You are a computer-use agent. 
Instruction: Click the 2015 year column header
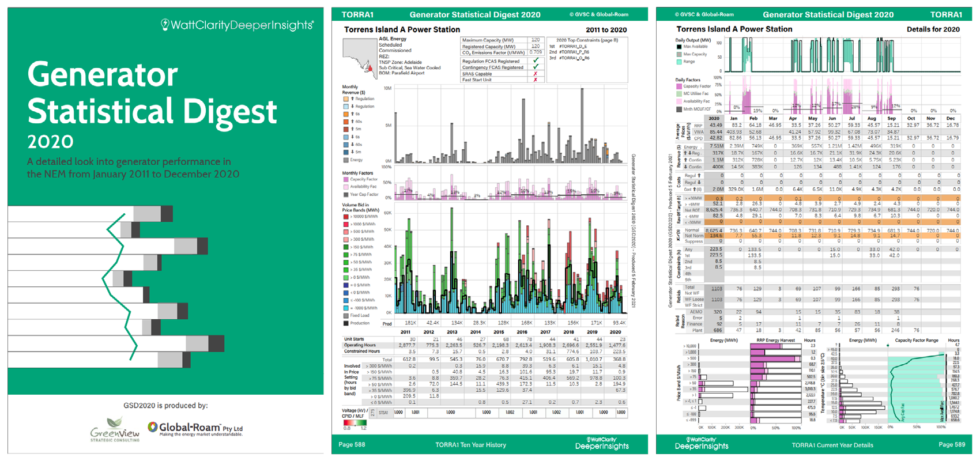point(499,332)
